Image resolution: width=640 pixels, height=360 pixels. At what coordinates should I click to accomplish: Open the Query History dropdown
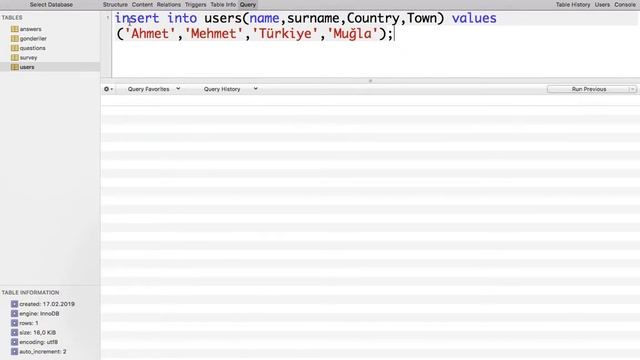[x=231, y=89]
